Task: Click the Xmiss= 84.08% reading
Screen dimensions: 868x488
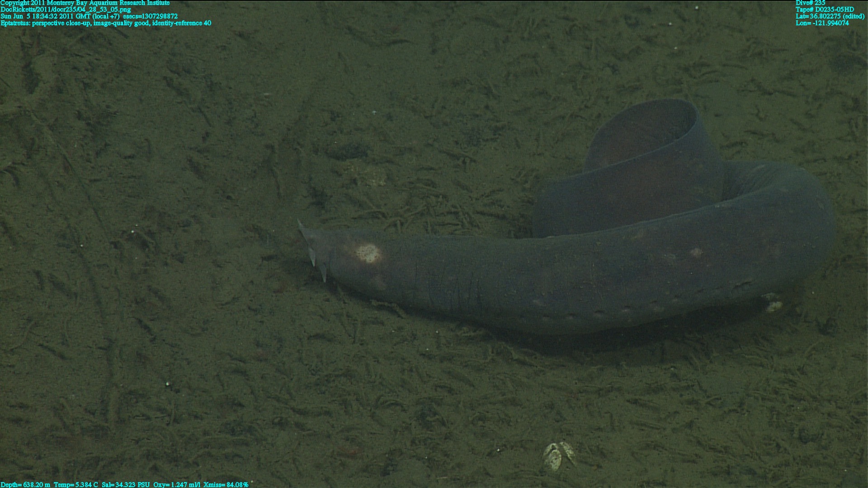Action: pos(226,484)
